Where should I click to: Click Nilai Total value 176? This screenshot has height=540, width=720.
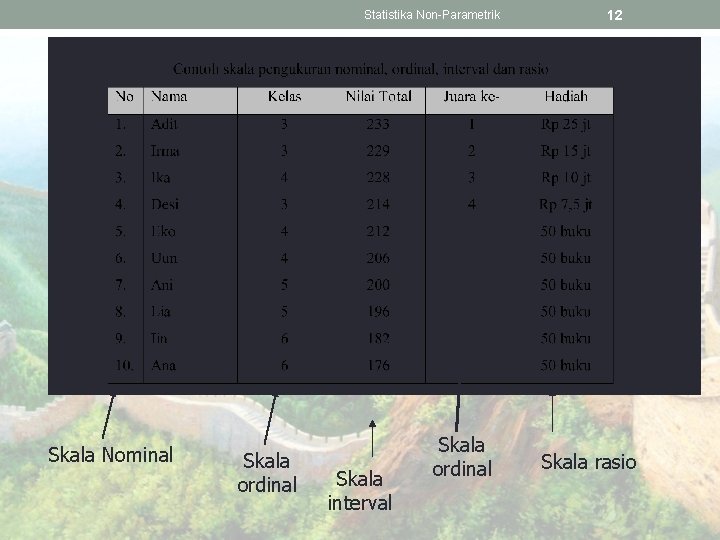pyautogui.click(x=378, y=366)
